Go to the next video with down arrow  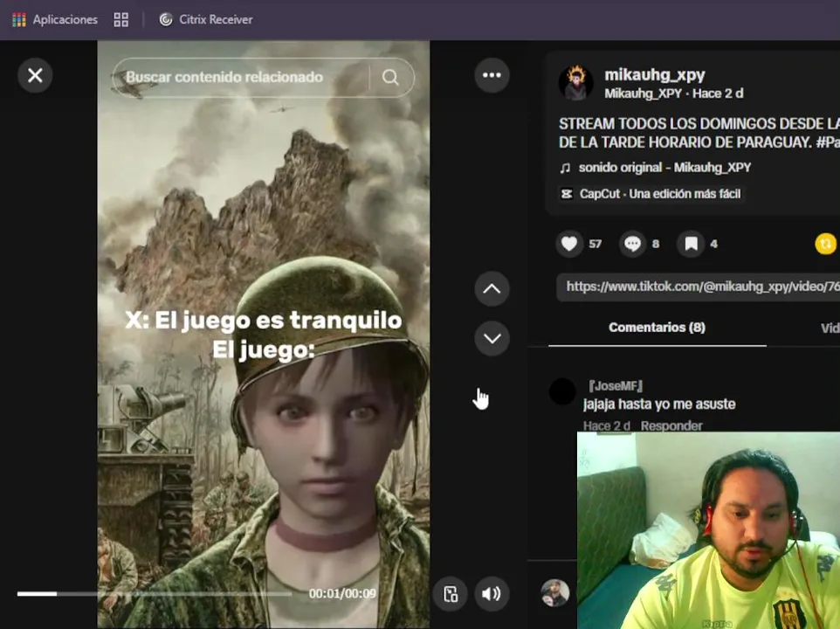point(492,338)
